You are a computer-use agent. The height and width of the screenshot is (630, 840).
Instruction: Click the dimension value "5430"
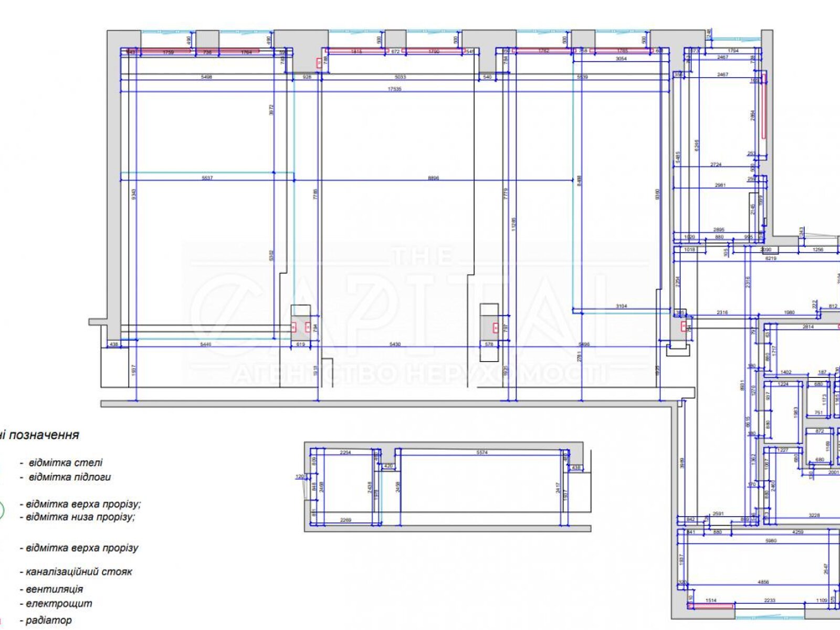point(395,345)
